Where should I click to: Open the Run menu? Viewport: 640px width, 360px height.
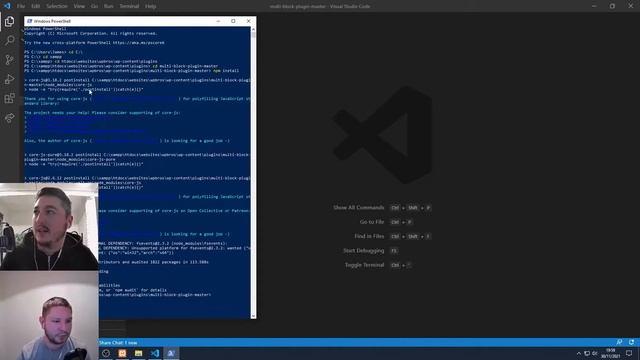(x=109, y=6)
